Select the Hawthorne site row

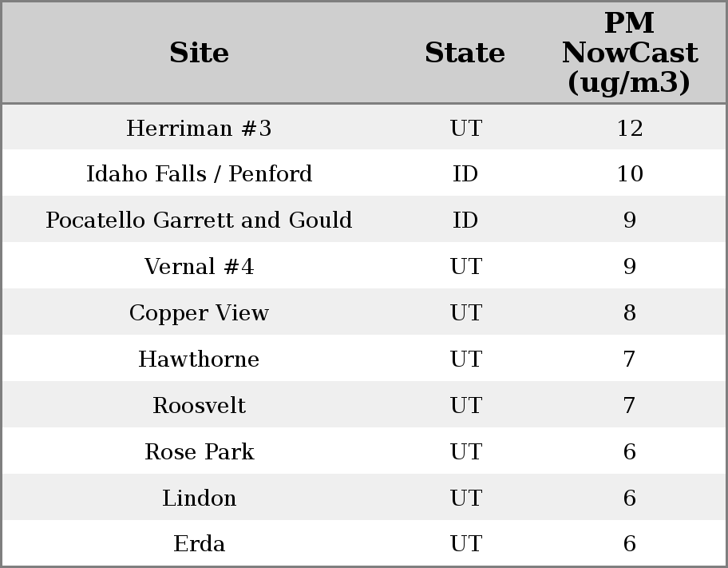coord(199,359)
